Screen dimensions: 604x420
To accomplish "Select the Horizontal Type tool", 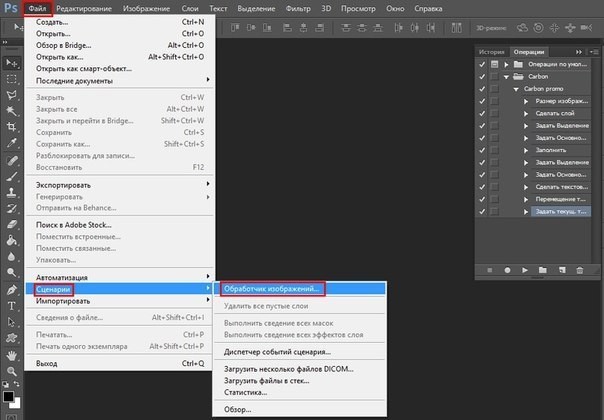I will click(x=12, y=306).
